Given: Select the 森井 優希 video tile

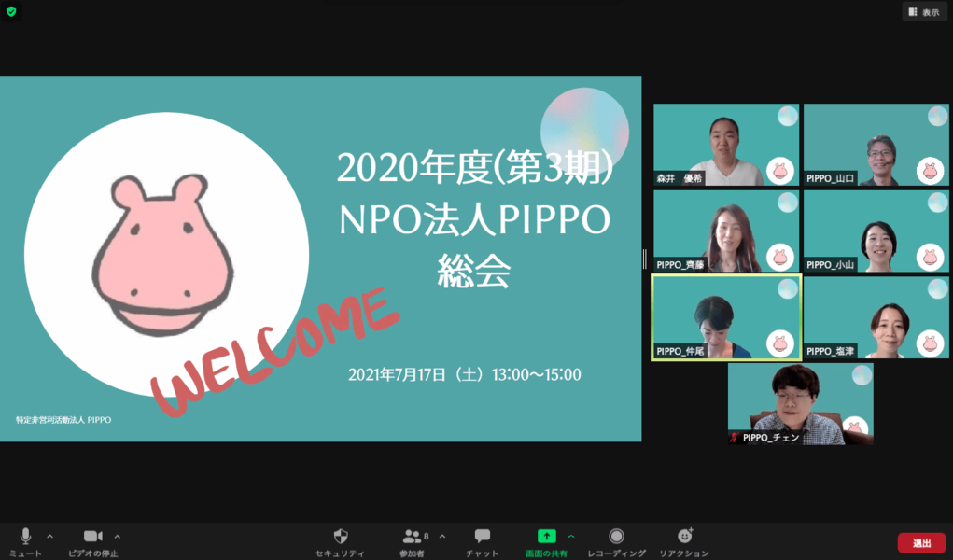Looking at the screenshot, I should [x=725, y=145].
